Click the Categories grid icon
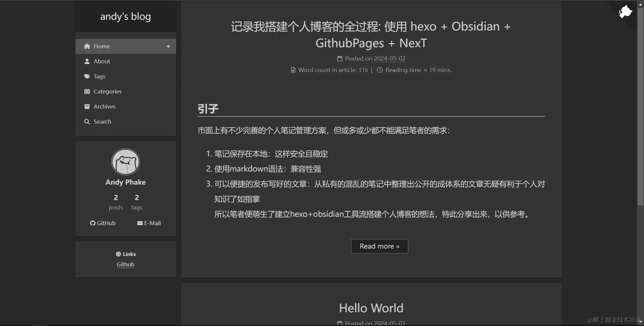This screenshot has height=326, width=644. click(x=87, y=91)
